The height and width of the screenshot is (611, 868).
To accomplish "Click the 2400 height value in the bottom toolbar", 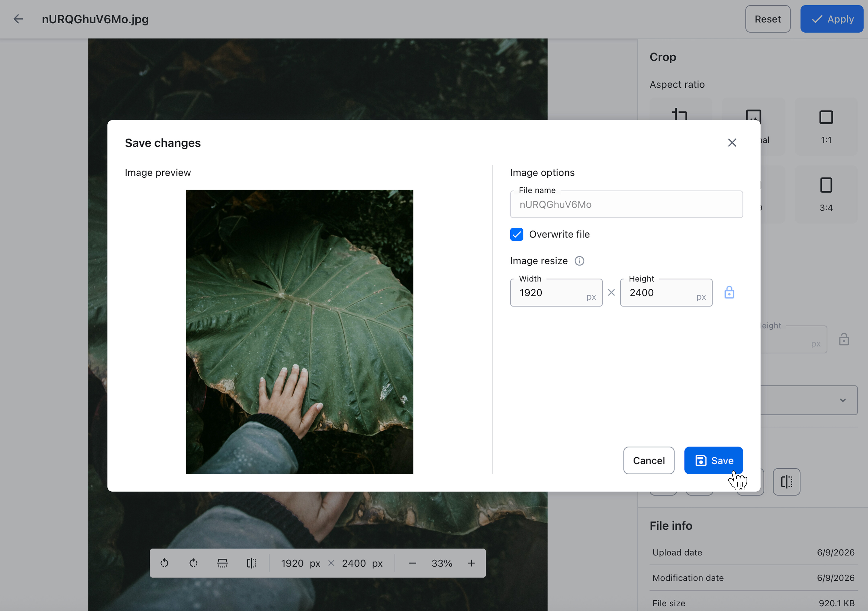I will [x=354, y=563].
